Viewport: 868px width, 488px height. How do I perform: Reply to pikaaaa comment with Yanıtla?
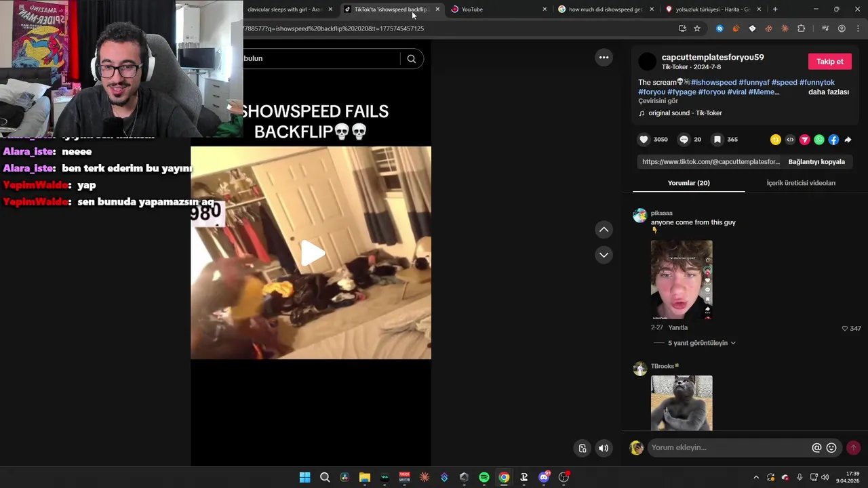coord(677,327)
